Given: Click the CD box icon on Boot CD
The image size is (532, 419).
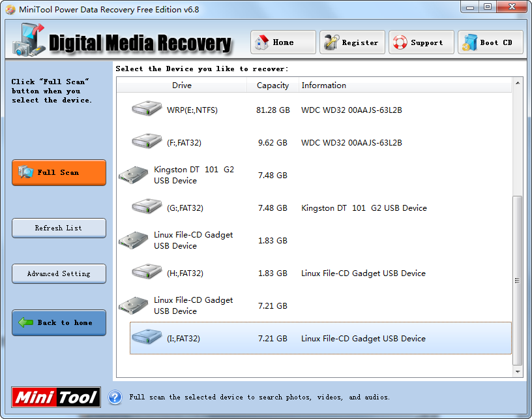Looking at the screenshot, I should coord(469,43).
